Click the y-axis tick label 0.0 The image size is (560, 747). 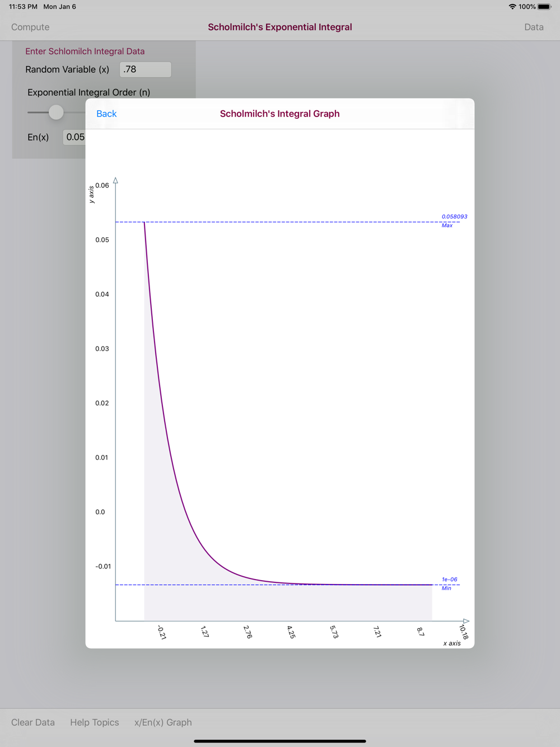(100, 512)
